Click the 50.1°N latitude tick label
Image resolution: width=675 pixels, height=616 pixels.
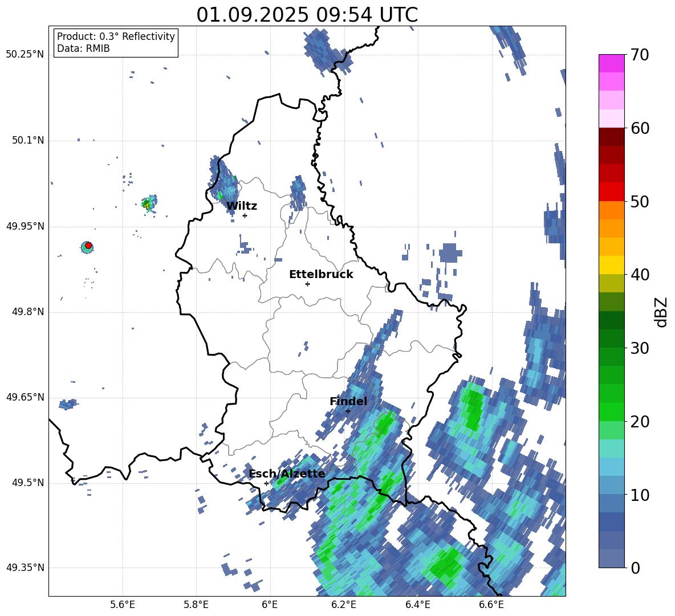click(x=27, y=141)
